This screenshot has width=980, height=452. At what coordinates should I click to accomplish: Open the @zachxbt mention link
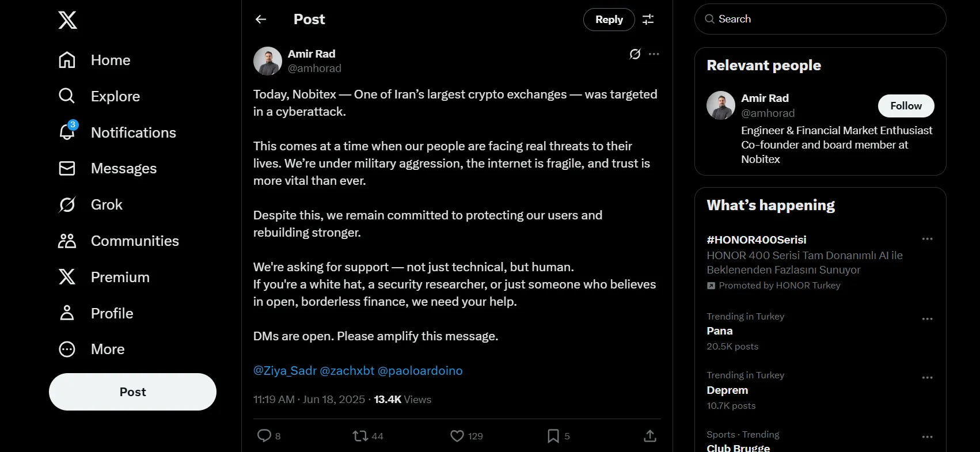(347, 371)
